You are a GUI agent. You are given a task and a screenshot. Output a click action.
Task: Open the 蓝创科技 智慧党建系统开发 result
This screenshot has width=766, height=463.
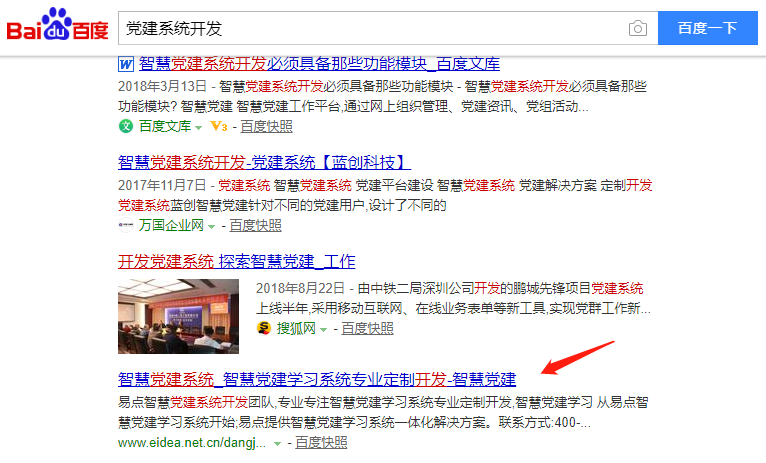tap(264, 162)
